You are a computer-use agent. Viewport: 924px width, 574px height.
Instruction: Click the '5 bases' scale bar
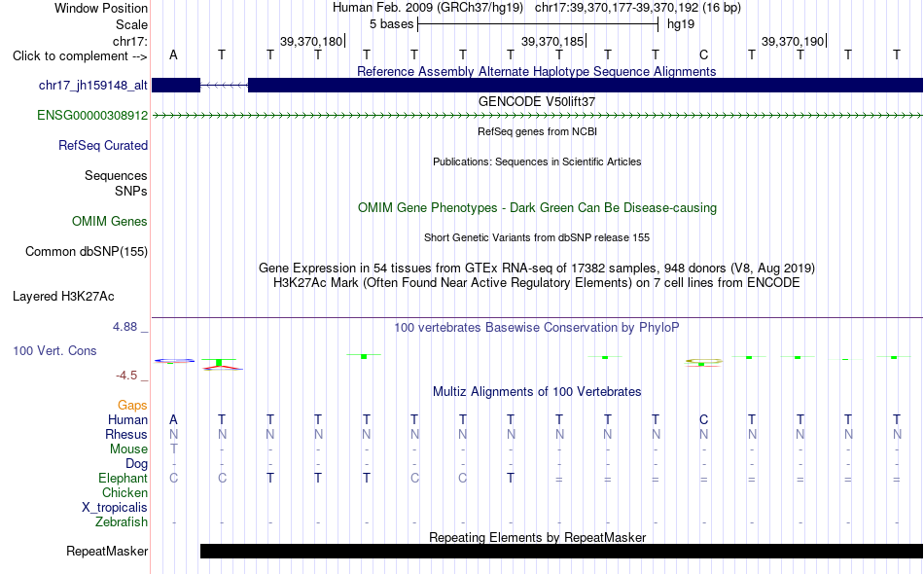pyautogui.click(x=538, y=24)
